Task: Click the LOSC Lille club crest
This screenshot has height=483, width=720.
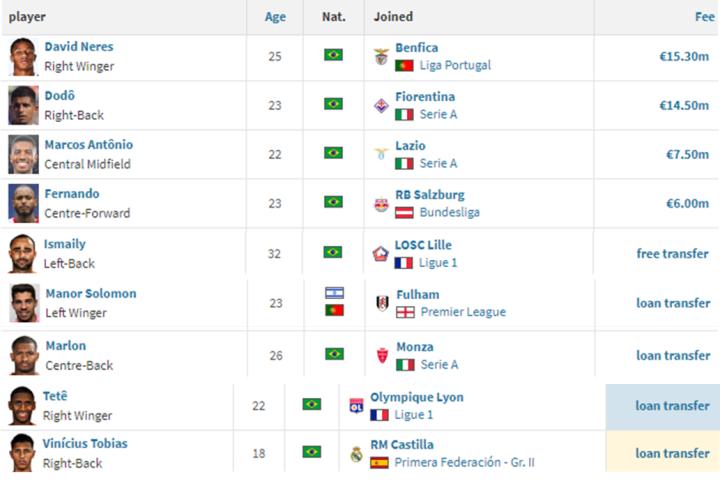Action: point(380,254)
